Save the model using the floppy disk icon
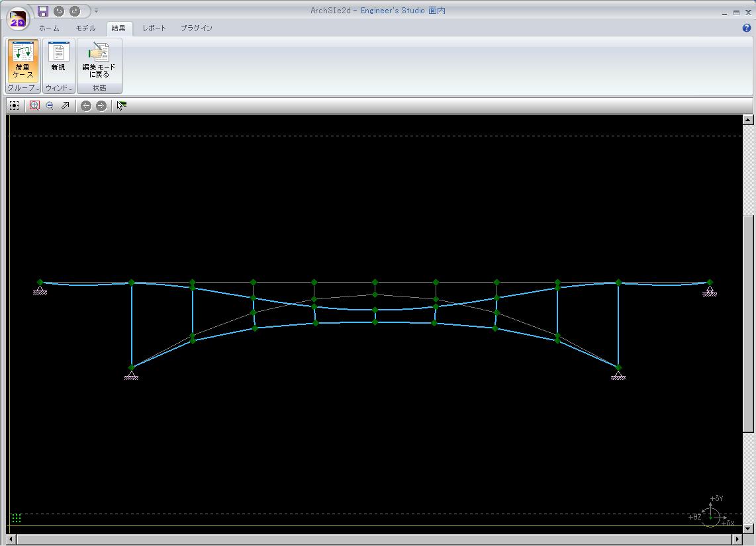Screen dimensions: 756x546 [43, 11]
